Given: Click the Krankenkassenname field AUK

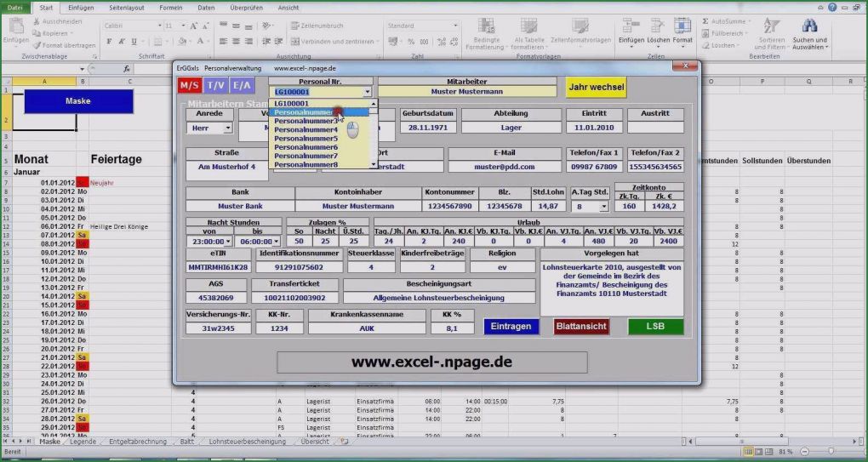Looking at the screenshot, I should [367, 328].
